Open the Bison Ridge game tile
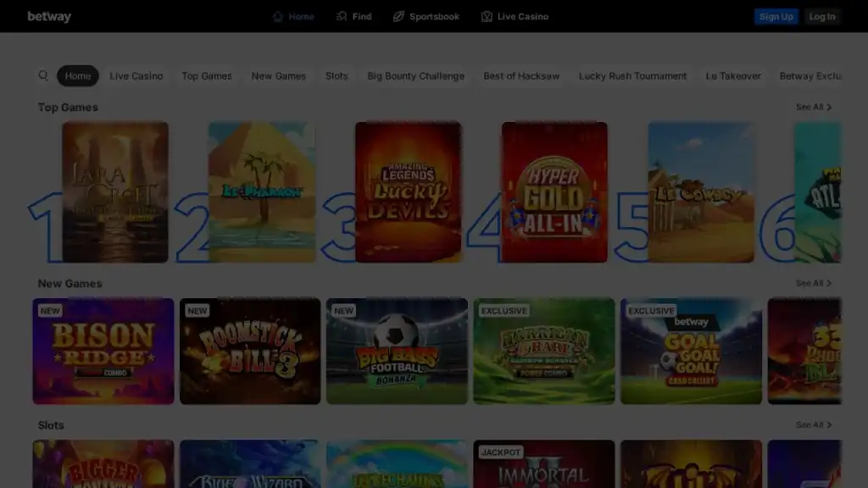Screen dimensions: 868x488 [x=103, y=351]
